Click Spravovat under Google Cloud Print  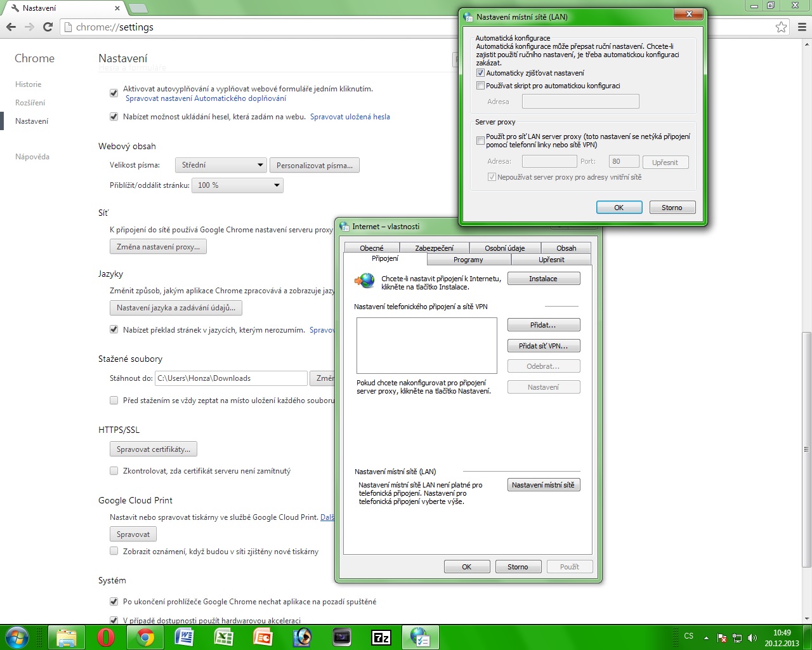[x=133, y=534]
